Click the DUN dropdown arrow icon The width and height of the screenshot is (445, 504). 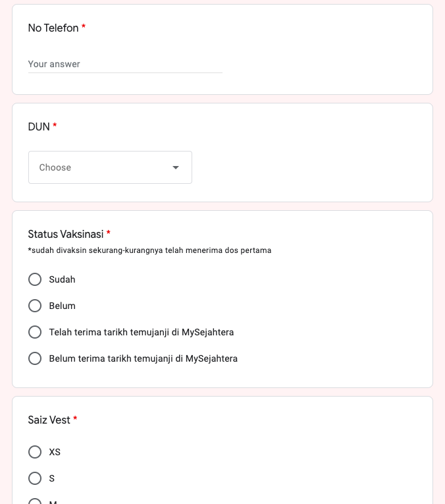(x=176, y=167)
